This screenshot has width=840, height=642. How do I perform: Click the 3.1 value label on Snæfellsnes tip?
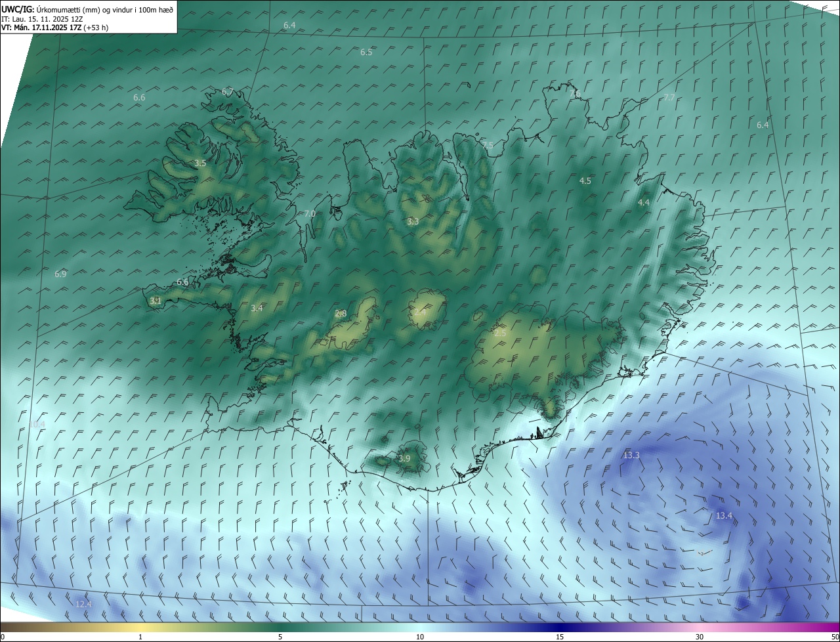[156, 301]
